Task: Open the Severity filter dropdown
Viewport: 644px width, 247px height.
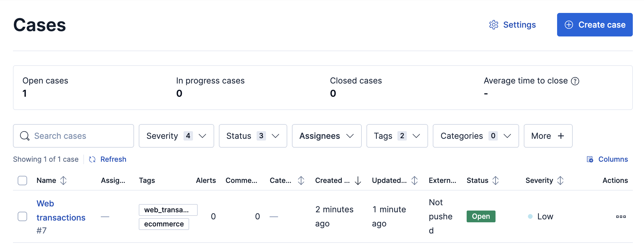Action: pyautogui.click(x=176, y=136)
